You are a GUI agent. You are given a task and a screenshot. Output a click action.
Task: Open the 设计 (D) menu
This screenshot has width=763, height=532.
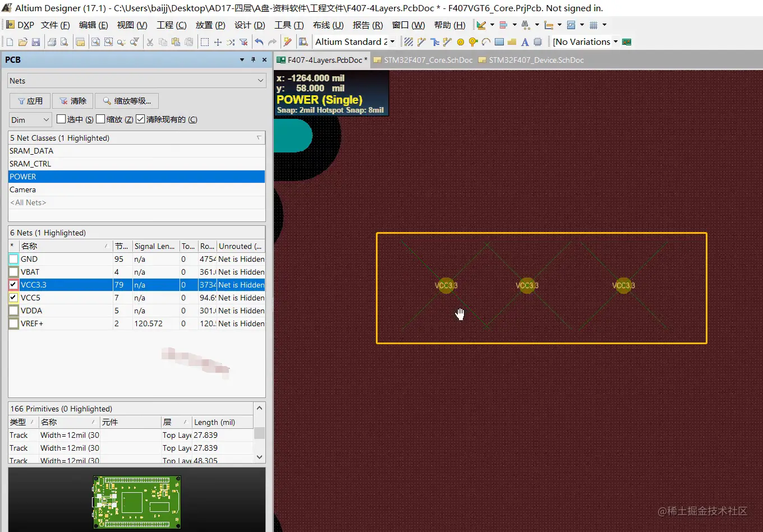click(x=250, y=25)
